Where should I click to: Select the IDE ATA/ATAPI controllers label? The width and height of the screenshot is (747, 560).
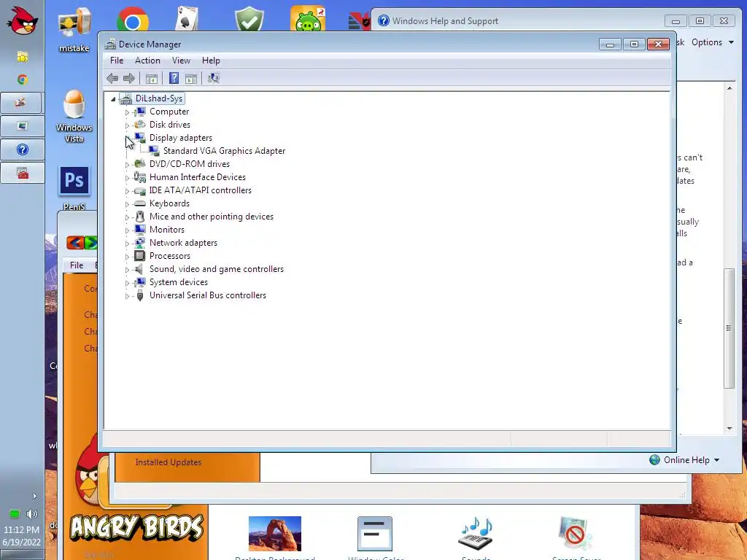click(x=201, y=190)
